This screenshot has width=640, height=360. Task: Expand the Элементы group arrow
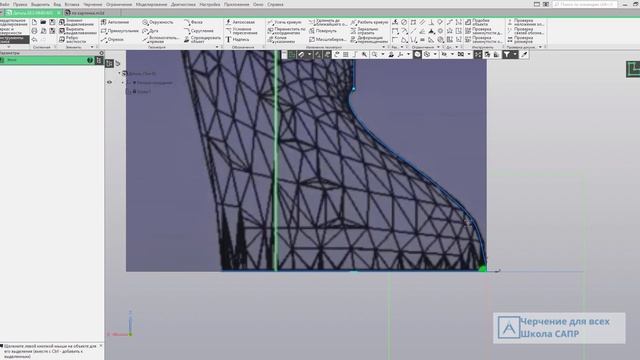tap(92, 47)
